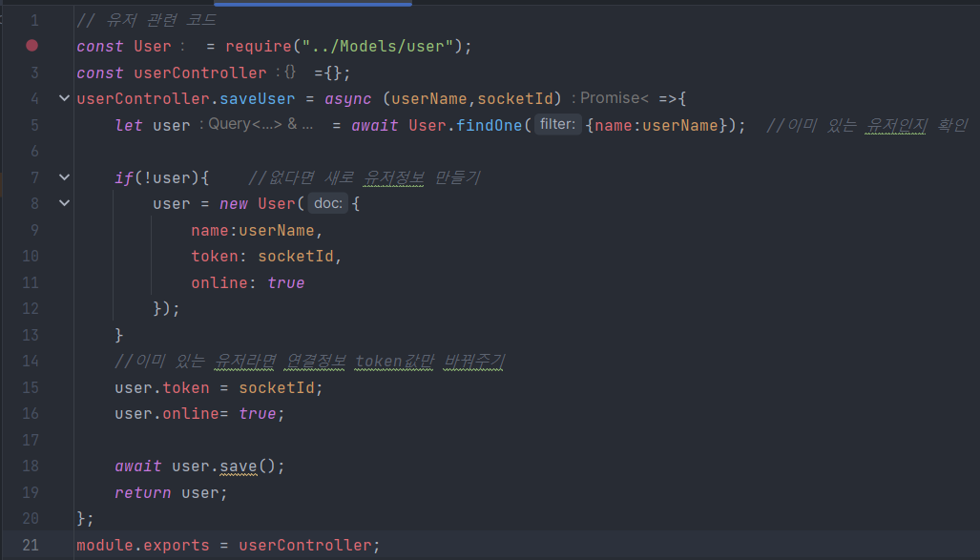Collapse the saveUser function fold arrow on line 4

pyautogui.click(x=64, y=98)
